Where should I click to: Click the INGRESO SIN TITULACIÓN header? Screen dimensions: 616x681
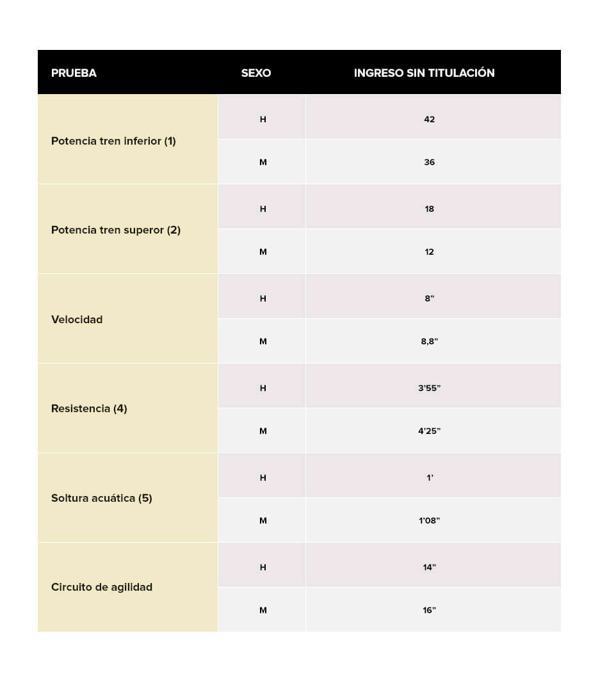coord(424,73)
